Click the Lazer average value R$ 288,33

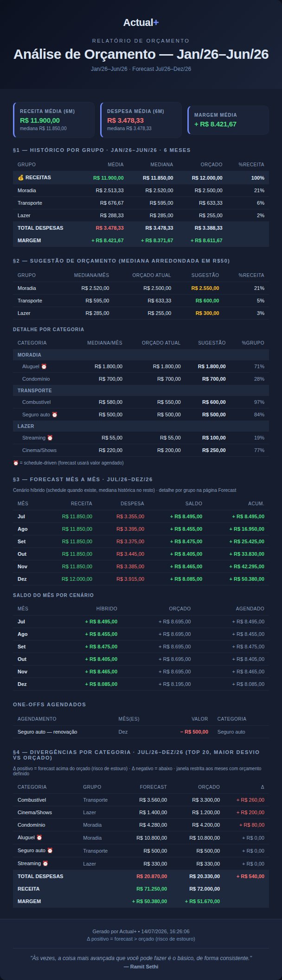[x=112, y=215]
